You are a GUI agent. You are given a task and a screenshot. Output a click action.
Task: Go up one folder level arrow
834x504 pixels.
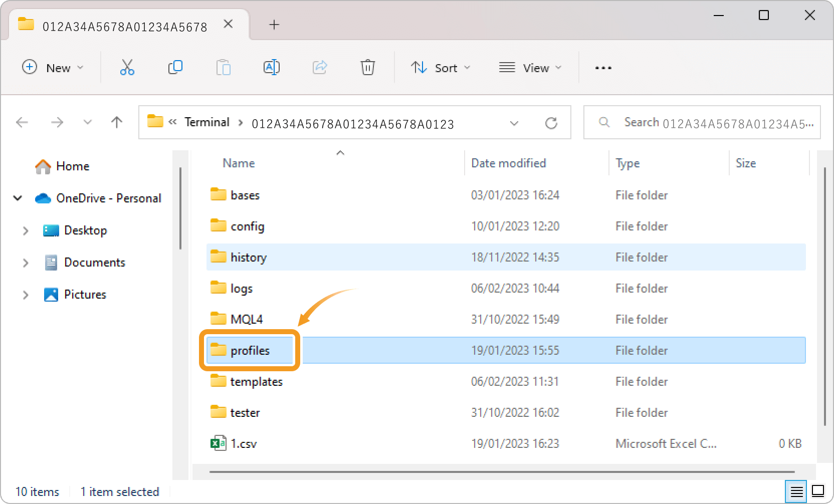(117, 122)
